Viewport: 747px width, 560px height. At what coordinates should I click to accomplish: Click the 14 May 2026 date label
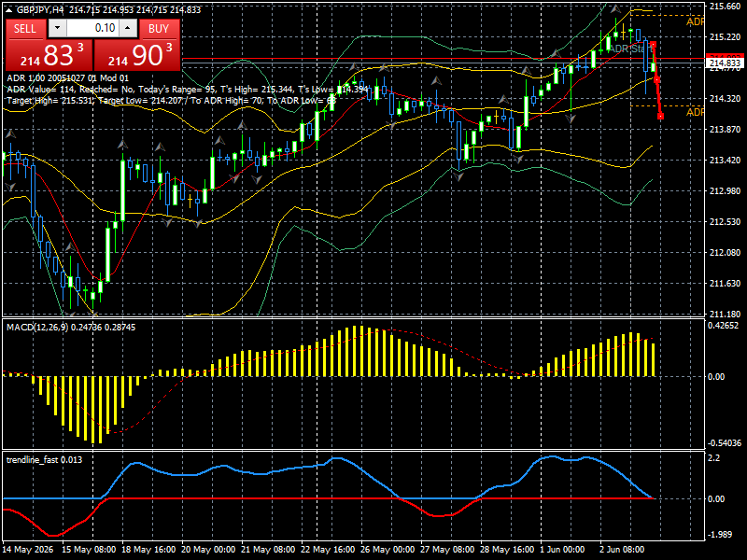coord(28,550)
